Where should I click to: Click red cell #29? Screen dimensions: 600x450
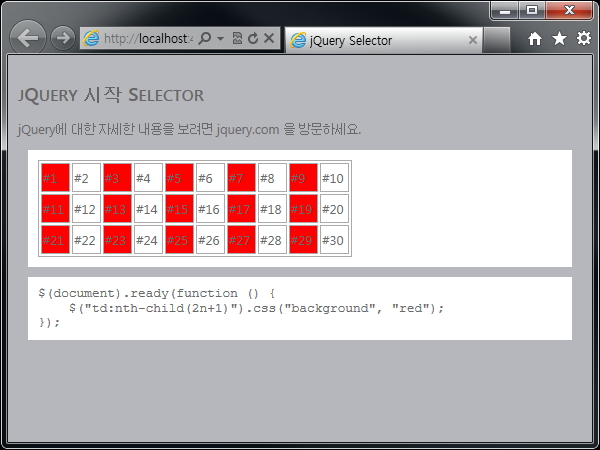point(303,240)
